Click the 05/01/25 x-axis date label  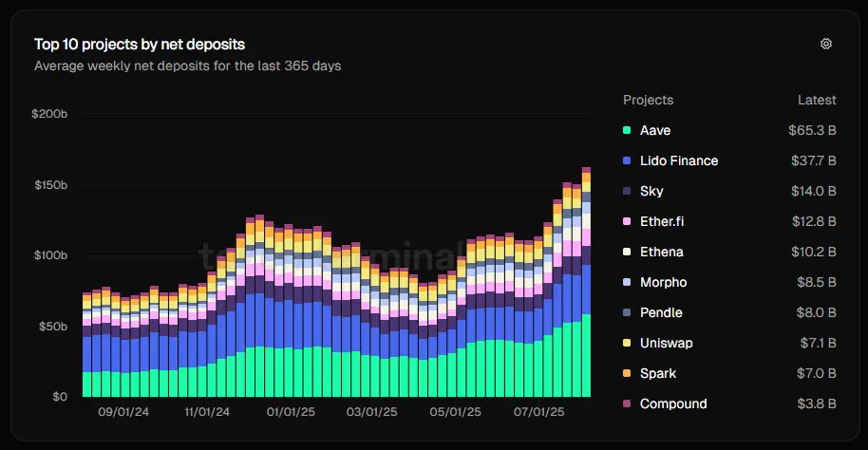[x=456, y=412]
